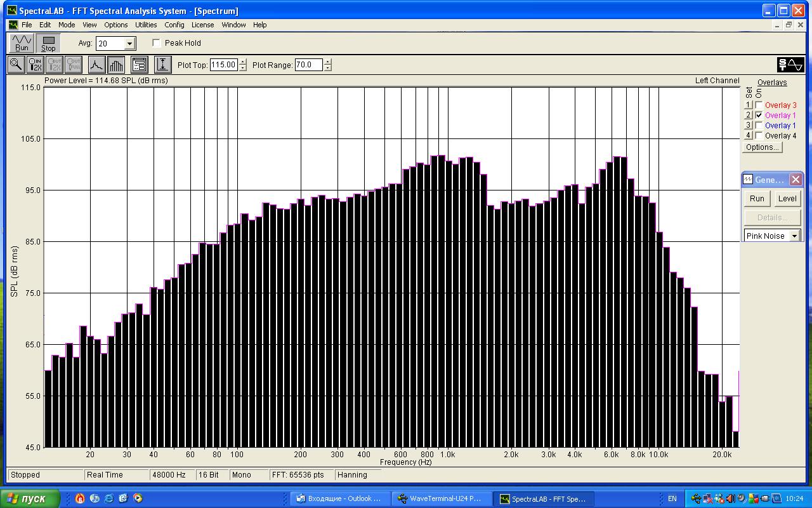The width and height of the screenshot is (812, 508).
Task: Close the generator window
Action: 796,180
